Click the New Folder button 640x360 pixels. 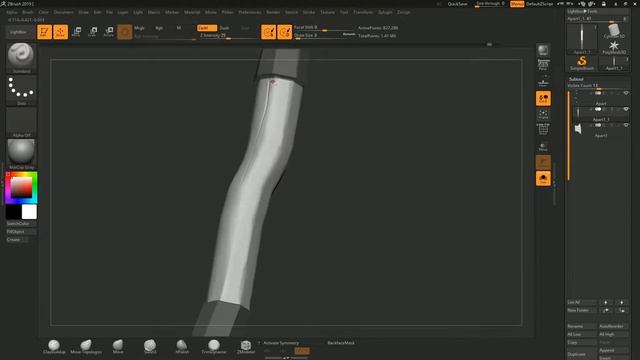(582, 310)
